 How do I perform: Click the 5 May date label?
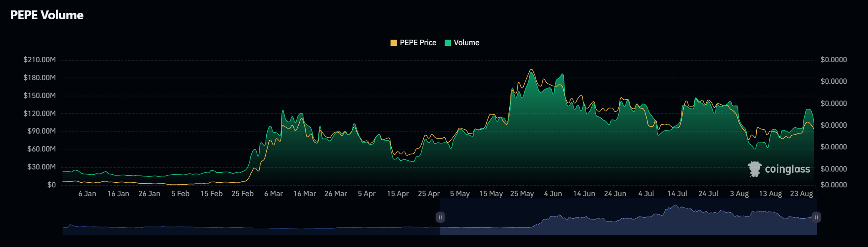click(x=460, y=194)
